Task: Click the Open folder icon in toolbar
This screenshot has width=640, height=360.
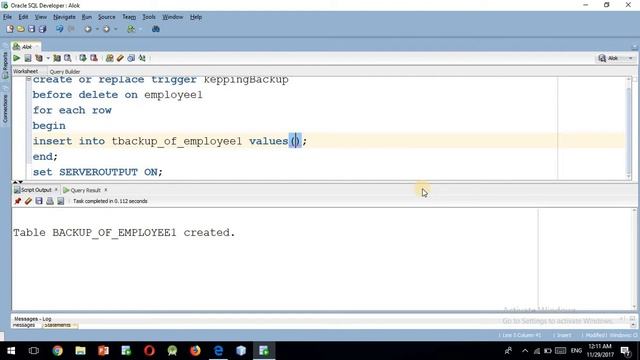Action: coord(20,29)
